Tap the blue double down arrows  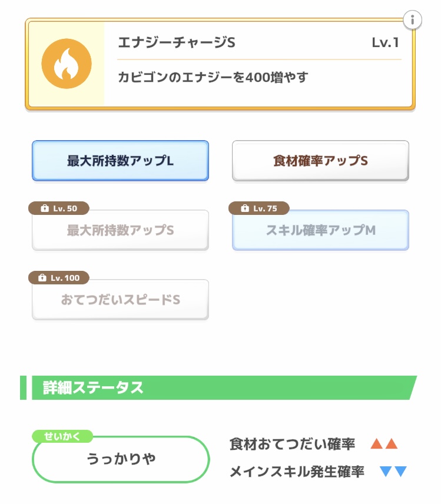393,471
